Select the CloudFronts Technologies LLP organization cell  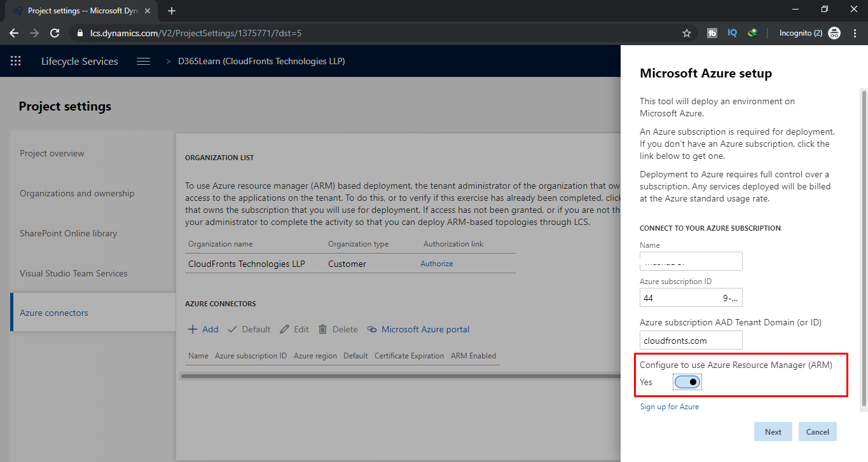pyautogui.click(x=247, y=264)
